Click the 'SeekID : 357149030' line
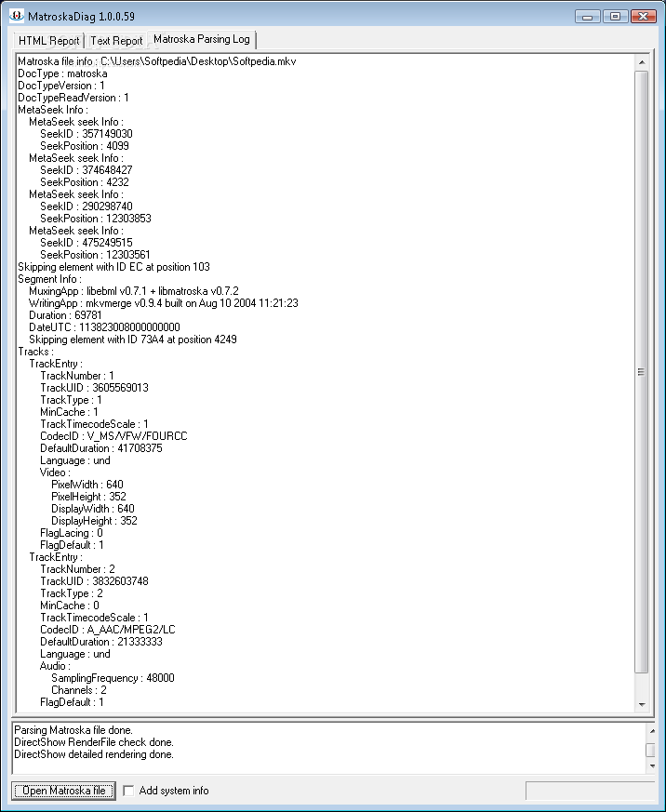 pos(86,134)
